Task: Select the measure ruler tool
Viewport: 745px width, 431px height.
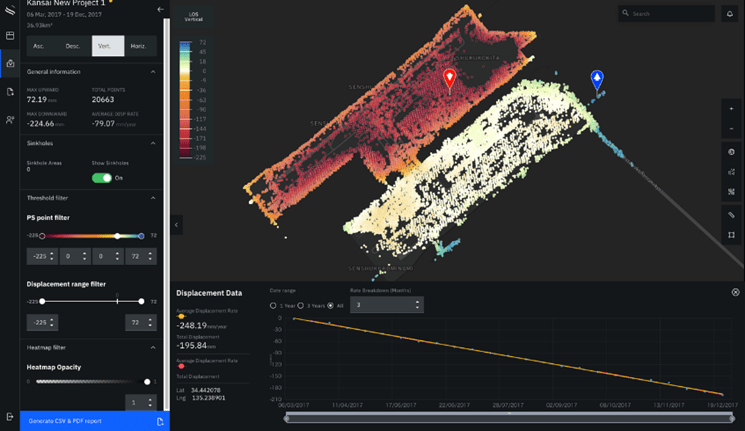Action: click(731, 215)
